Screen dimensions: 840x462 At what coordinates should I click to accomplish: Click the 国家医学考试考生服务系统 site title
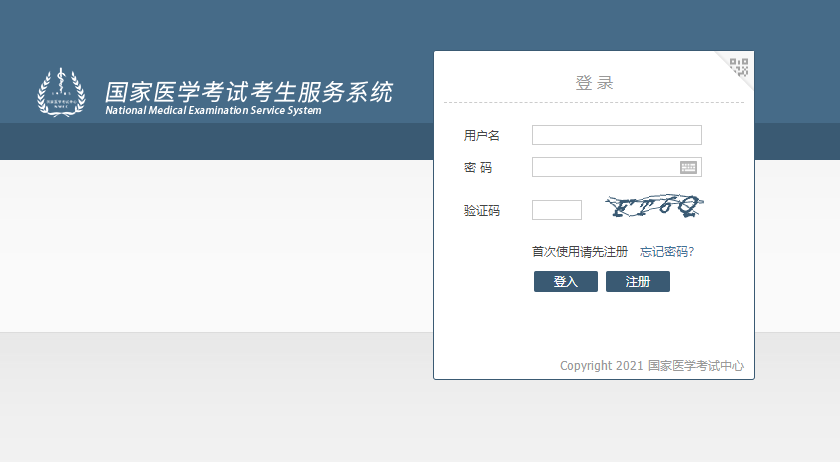pos(249,92)
